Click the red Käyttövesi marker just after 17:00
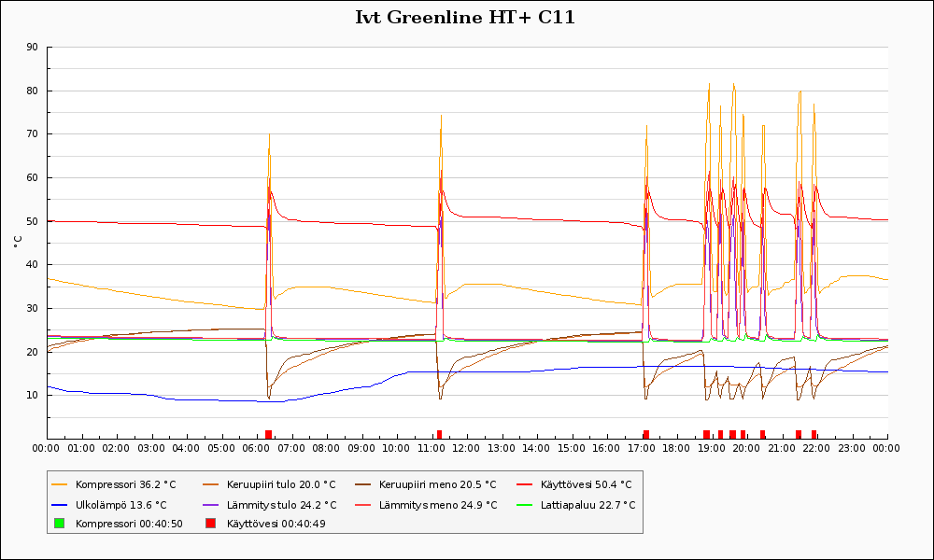This screenshot has height=560, width=934. 646,434
